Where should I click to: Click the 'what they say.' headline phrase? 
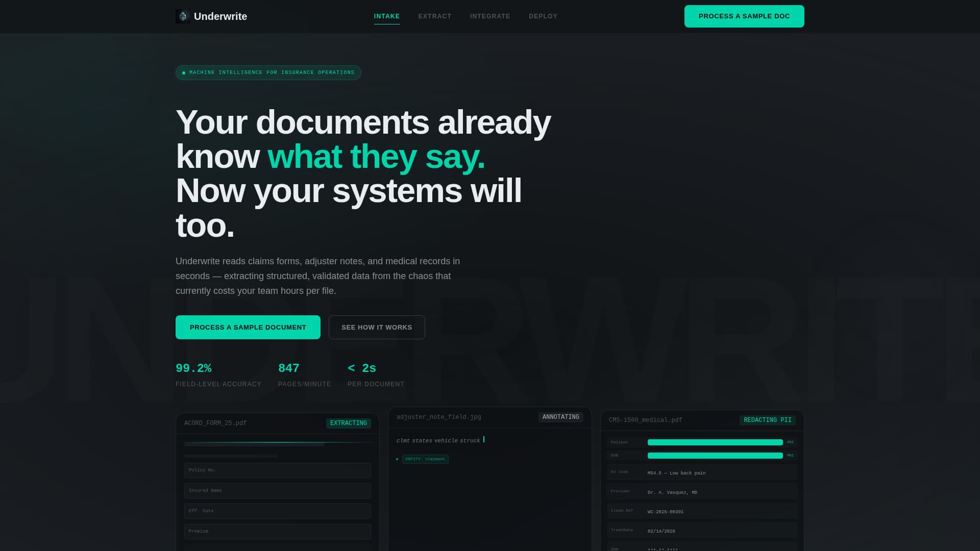coord(376,157)
